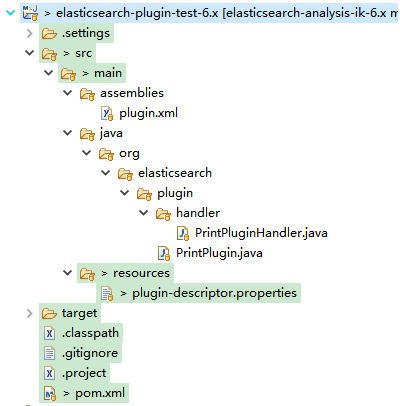400x406 pixels.
Task: Select the assemblies folder label
Action: coord(132,93)
